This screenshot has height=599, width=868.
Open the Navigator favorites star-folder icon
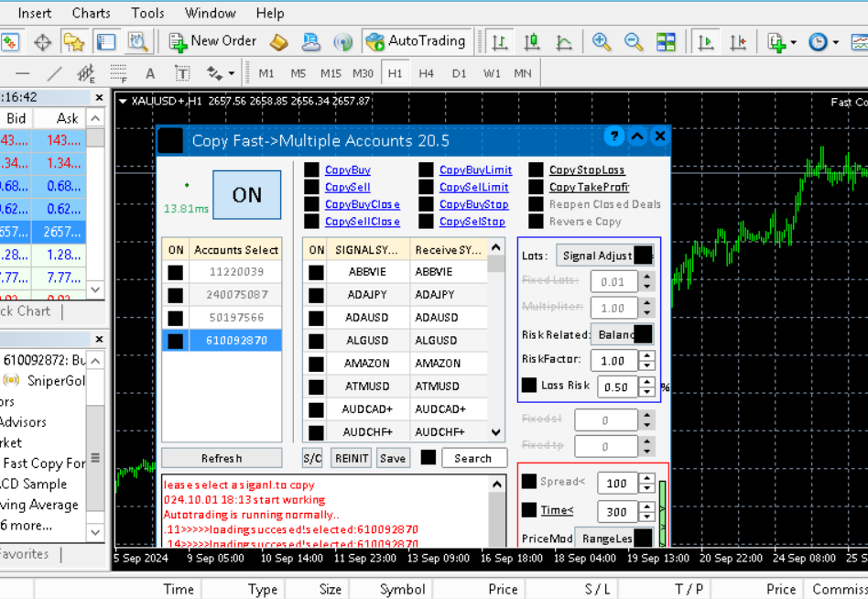tap(73, 42)
